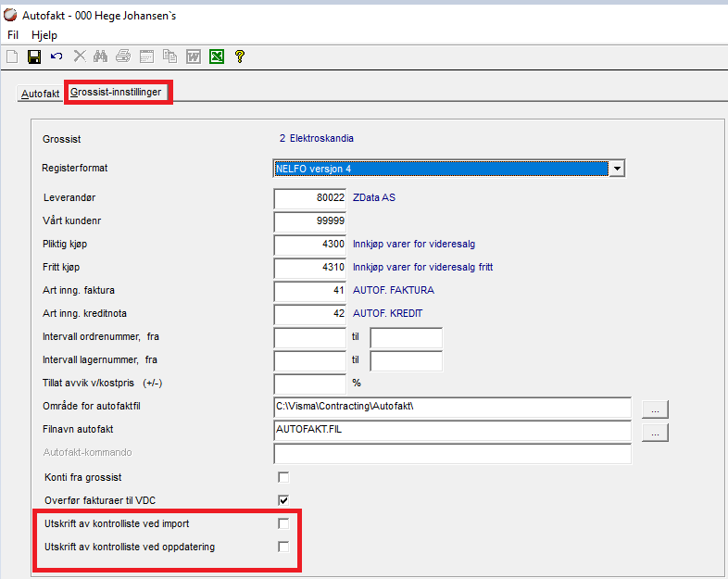
Task: Click the Copy documents toolbar icon
Action: pyautogui.click(x=169, y=57)
